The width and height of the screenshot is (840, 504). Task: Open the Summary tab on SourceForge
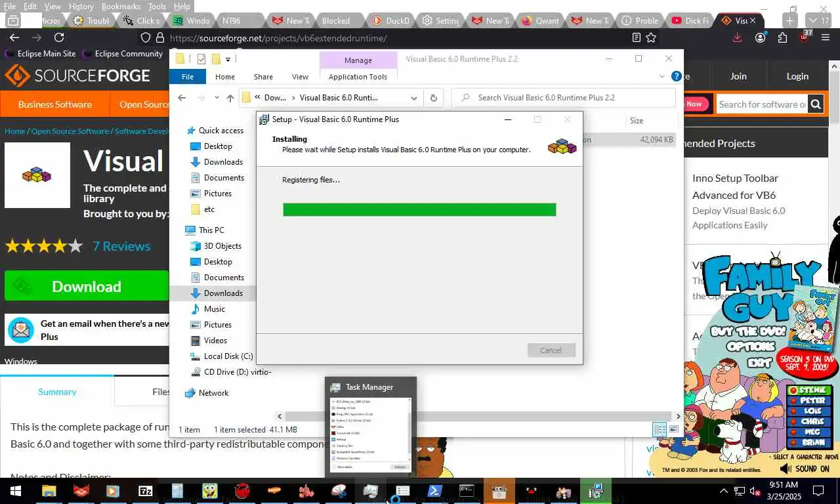57,392
